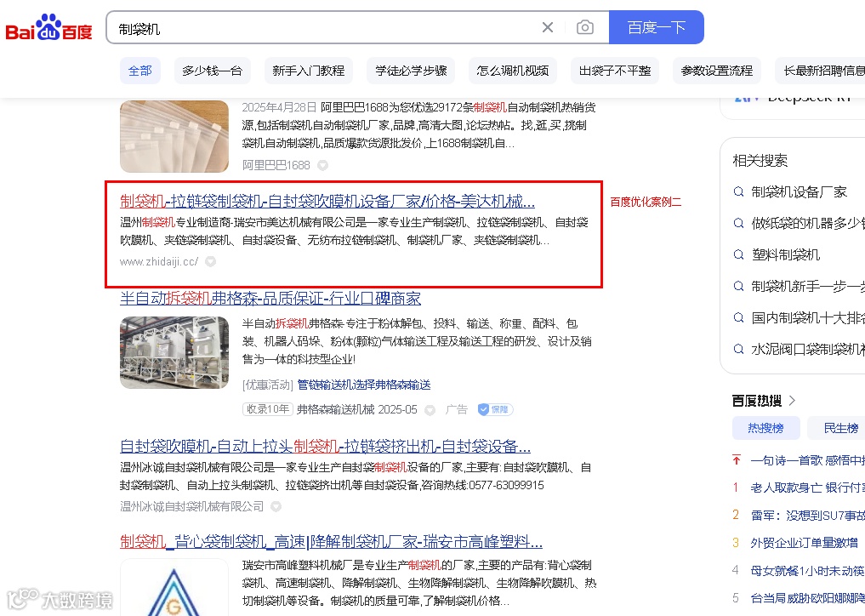Open the 背心袋制袋机 高峰塑料 result title
Screen dimensions: 865x616
(x=331, y=542)
